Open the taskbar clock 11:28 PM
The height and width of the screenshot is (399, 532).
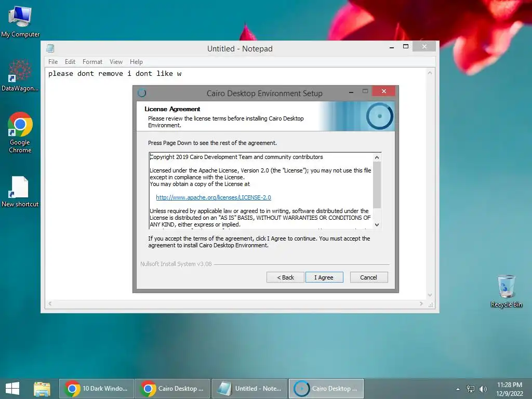[x=509, y=389]
